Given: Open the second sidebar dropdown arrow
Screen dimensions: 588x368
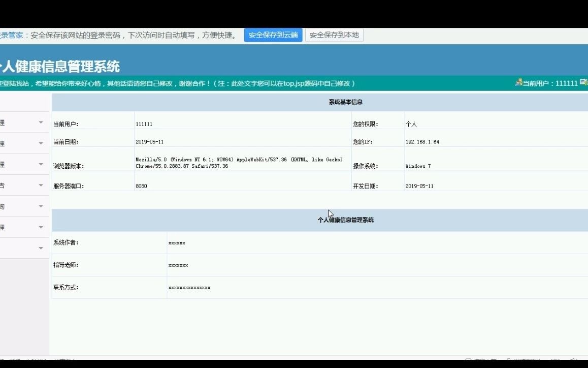Looking at the screenshot, I should (39, 143).
